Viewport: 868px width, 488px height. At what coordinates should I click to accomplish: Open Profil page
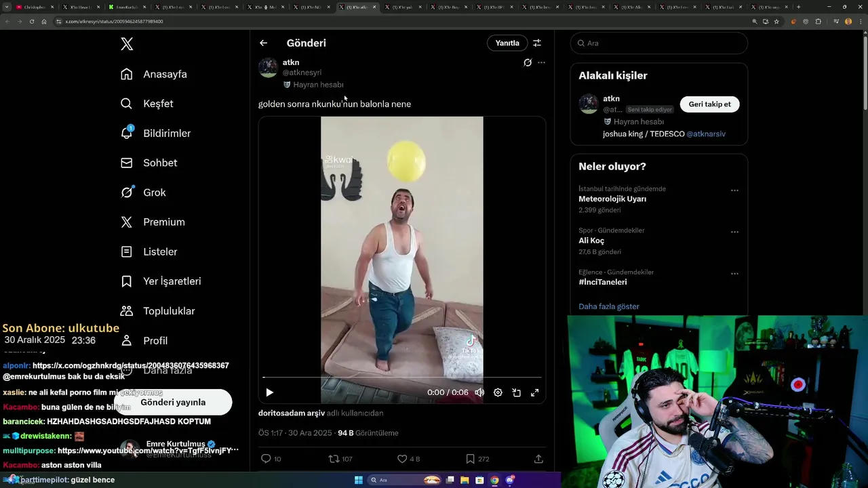click(144, 340)
